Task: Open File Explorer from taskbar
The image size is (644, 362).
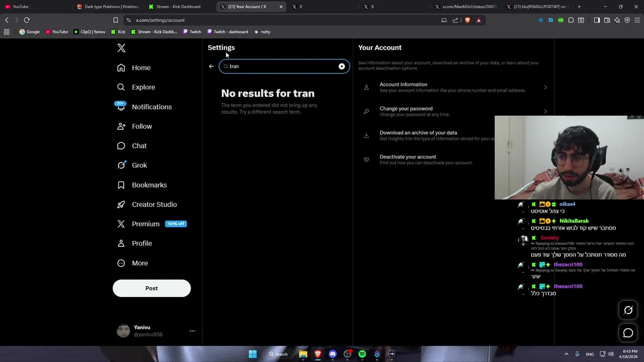Action: pos(303,354)
